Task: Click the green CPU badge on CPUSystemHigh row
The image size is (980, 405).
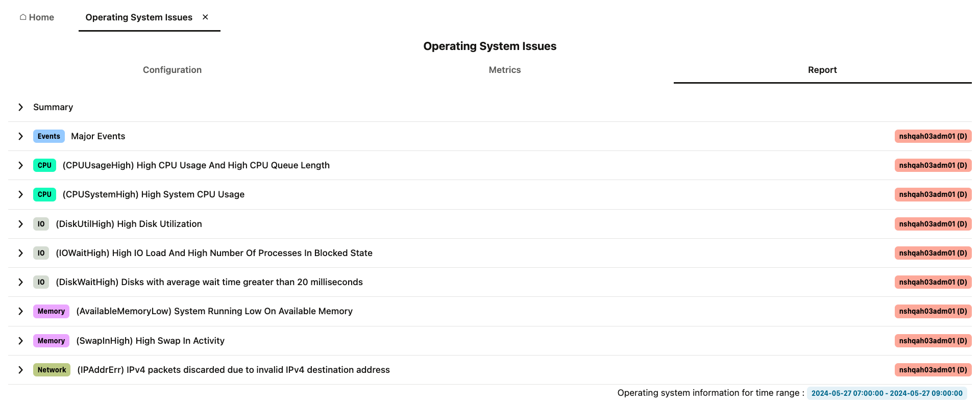Action: coord(44,194)
